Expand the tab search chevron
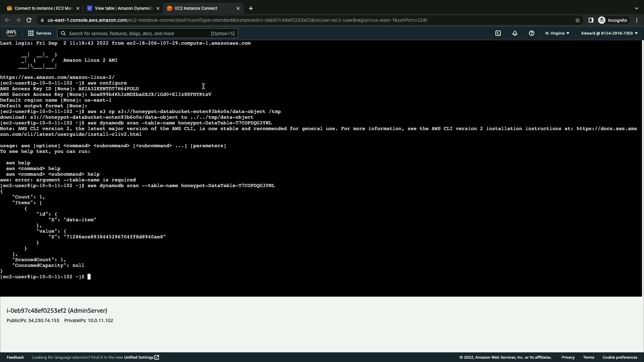Viewport: 644px width, 362px height. [636, 8]
